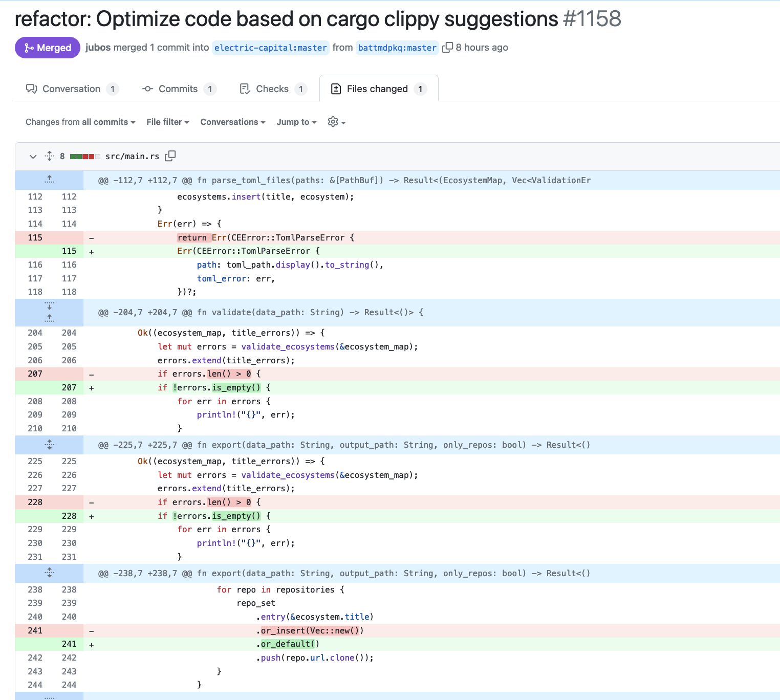This screenshot has width=780, height=700.
Task: Switch to the Commits tab
Action: (178, 89)
